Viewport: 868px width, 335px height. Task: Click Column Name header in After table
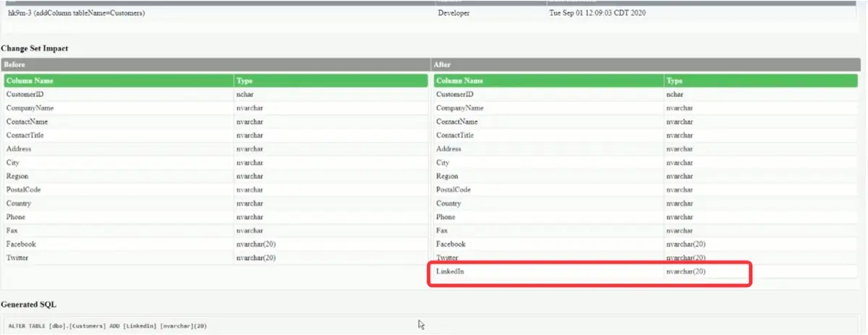click(x=459, y=81)
